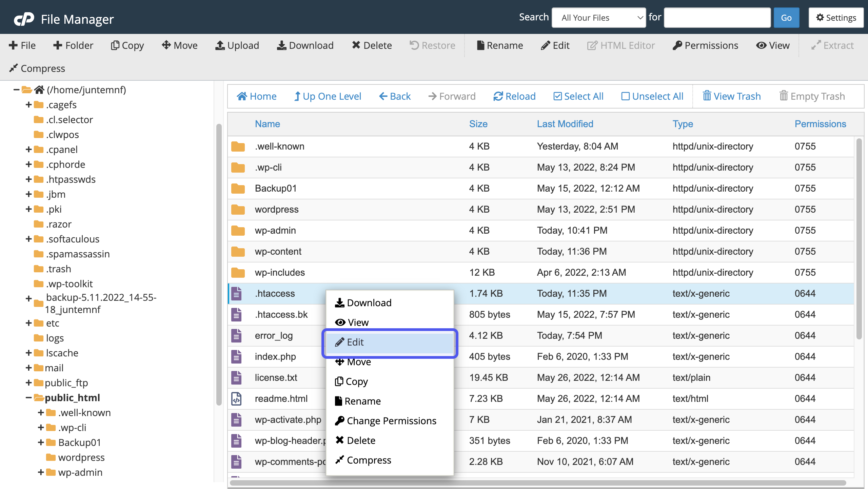
Task: Collapse the /home/juntemnf root tree node
Action: [x=16, y=90]
